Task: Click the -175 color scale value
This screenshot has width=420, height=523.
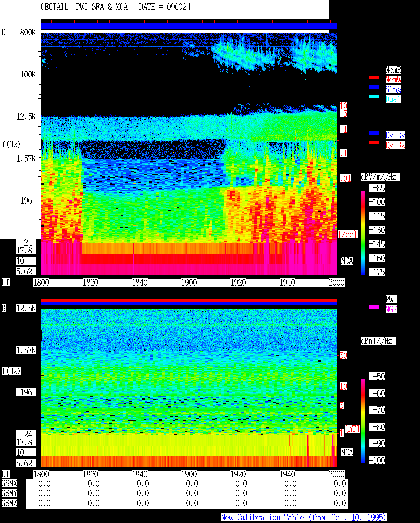Action: click(x=377, y=272)
